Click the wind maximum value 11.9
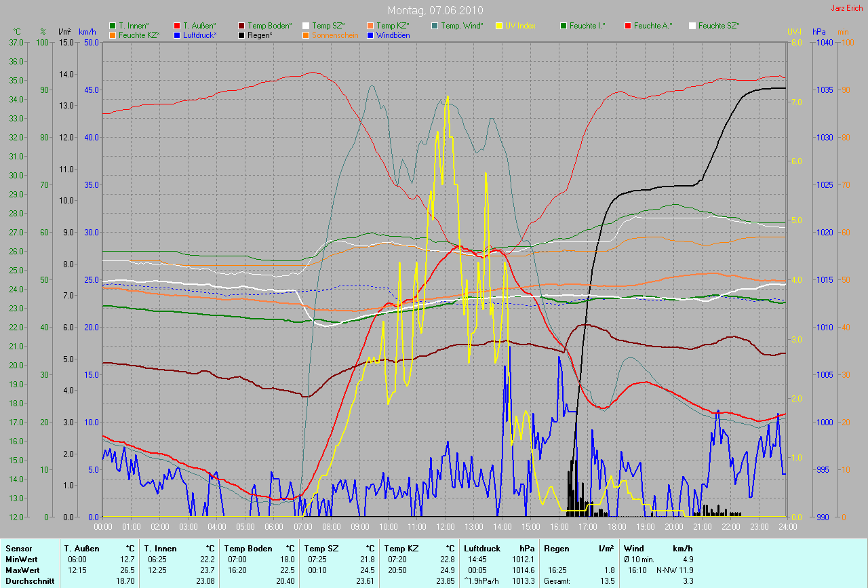Viewport: 868px width, 588px height. click(686, 570)
